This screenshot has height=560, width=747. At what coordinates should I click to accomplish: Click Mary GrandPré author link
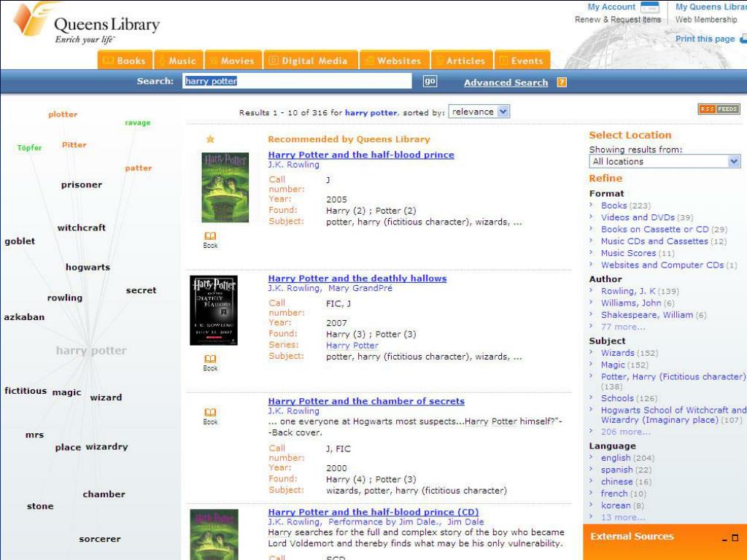360,288
